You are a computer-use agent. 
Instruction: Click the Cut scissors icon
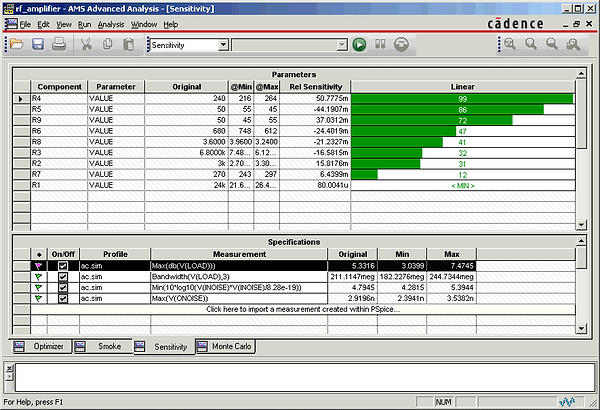86,44
